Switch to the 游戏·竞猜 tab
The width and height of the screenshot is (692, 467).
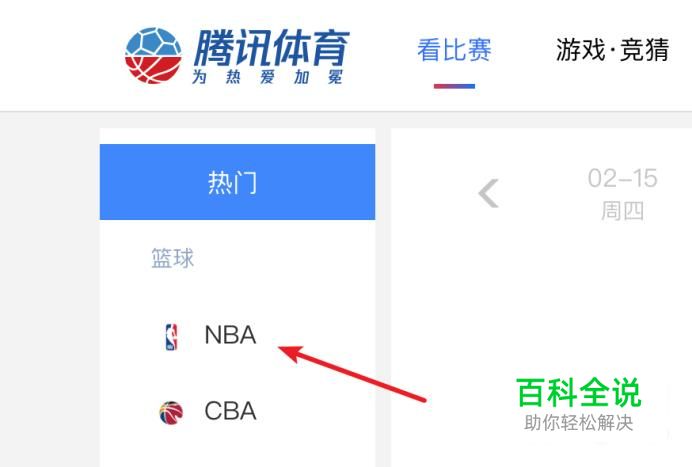pyautogui.click(x=613, y=49)
